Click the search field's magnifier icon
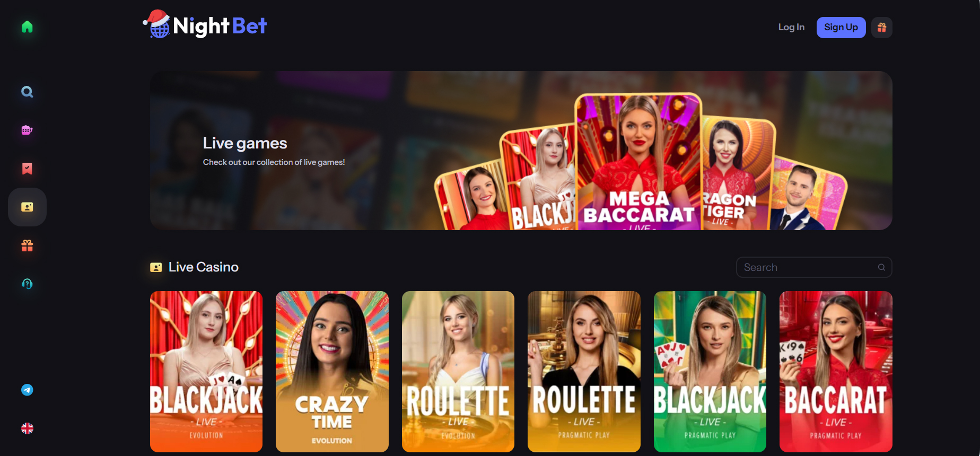This screenshot has height=456, width=980. (881, 267)
